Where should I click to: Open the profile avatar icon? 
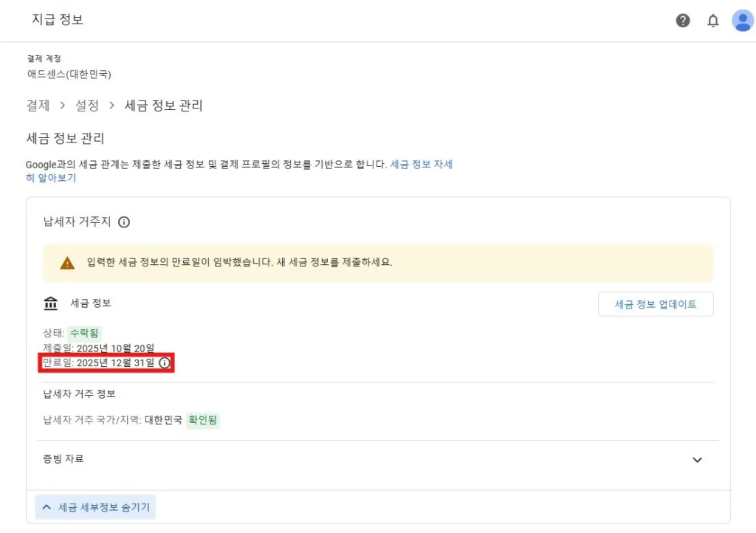tap(743, 20)
